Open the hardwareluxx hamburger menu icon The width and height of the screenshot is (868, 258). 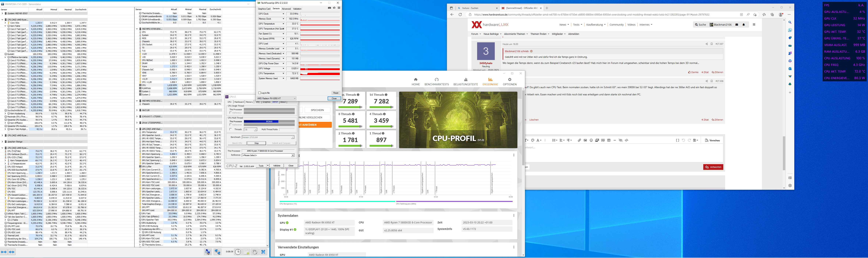pos(754,25)
